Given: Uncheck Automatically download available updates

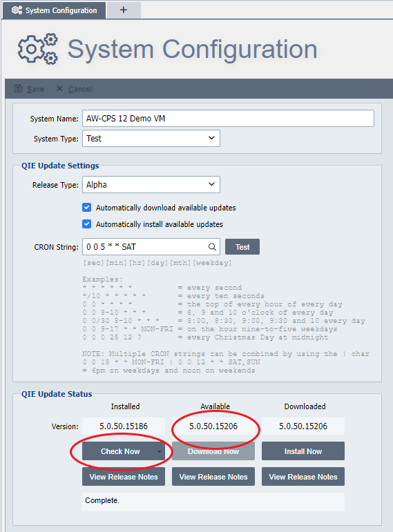Looking at the screenshot, I should pos(86,207).
